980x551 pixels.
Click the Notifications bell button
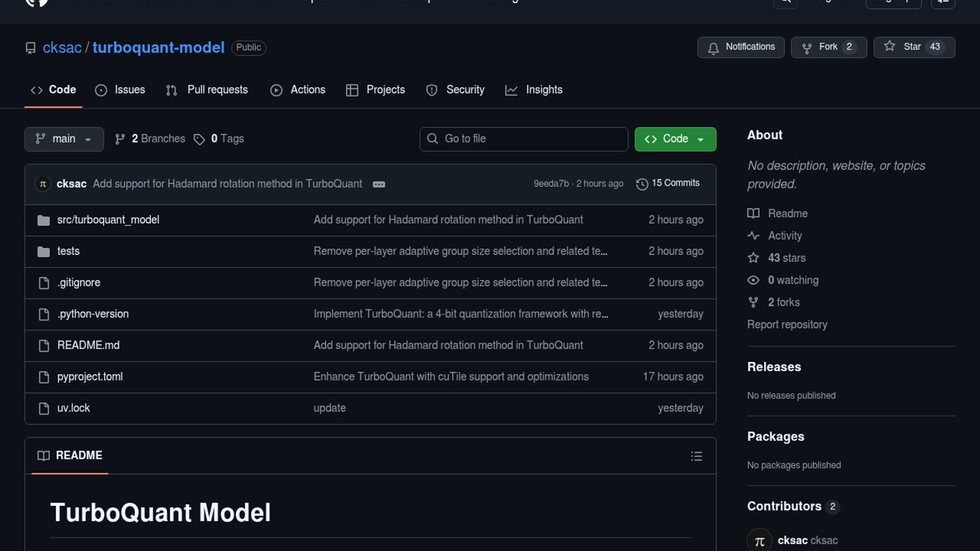click(x=741, y=47)
